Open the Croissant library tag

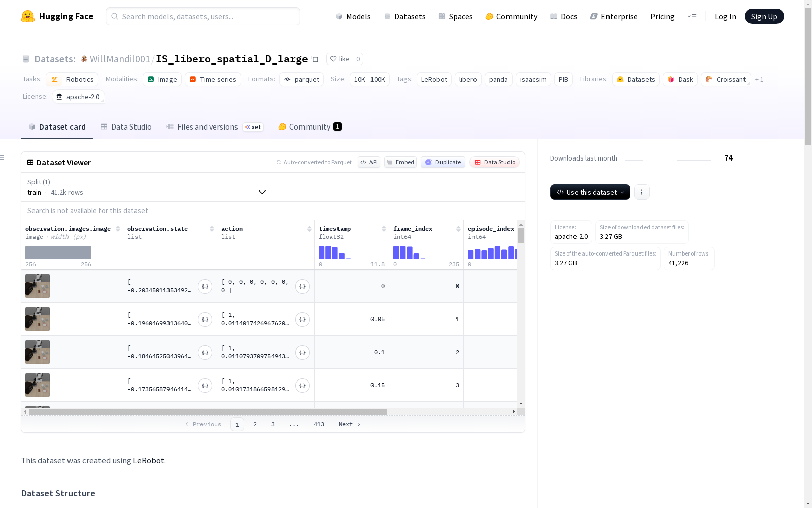[726, 79]
